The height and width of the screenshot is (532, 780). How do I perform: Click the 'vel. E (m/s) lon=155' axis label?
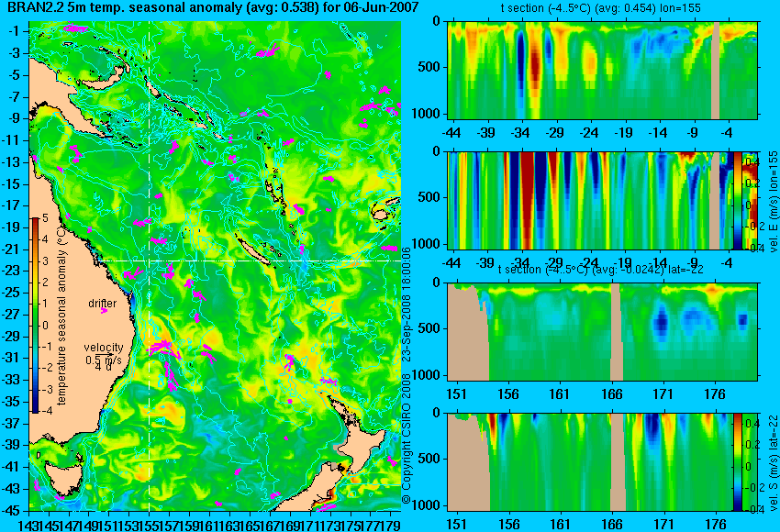[x=774, y=202]
